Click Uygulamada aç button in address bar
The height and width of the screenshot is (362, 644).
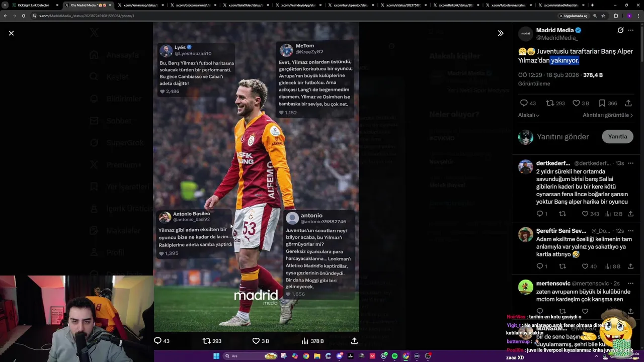point(573,16)
